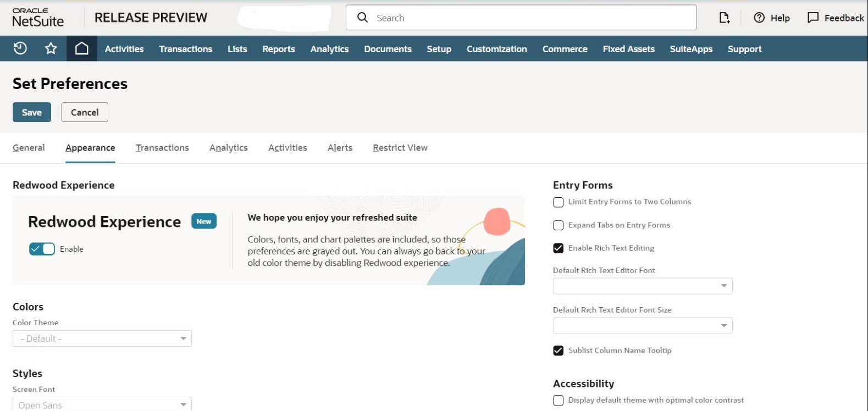Select the Appearance tab

point(90,148)
